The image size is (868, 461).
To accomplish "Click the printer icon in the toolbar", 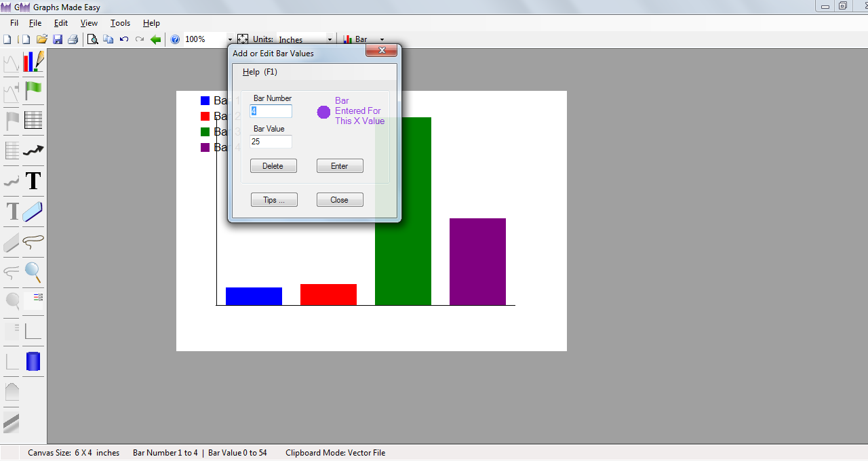I will pyautogui.click(x=73, y=39).
